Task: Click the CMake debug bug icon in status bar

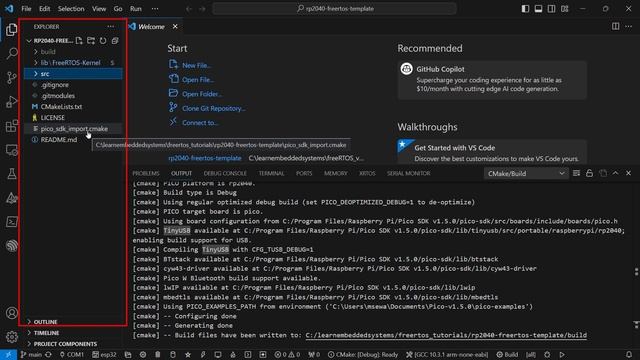Action: (547, 354)
